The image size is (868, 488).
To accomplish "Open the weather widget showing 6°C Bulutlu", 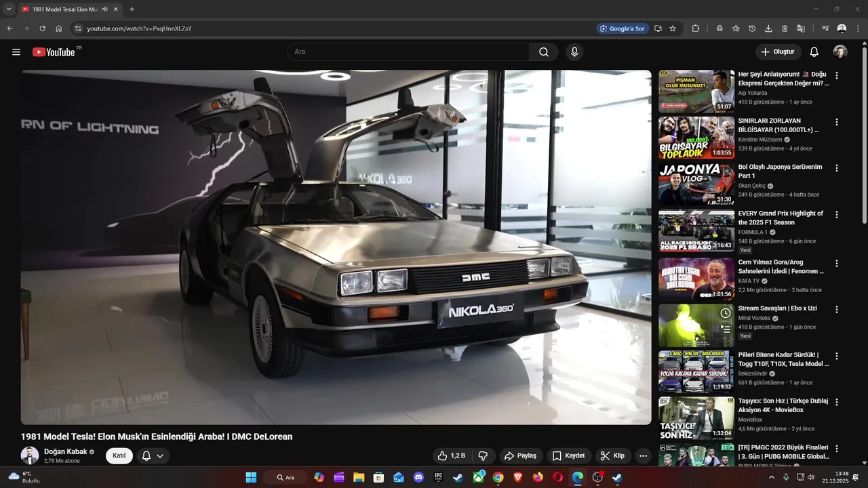I will (24, 477).
